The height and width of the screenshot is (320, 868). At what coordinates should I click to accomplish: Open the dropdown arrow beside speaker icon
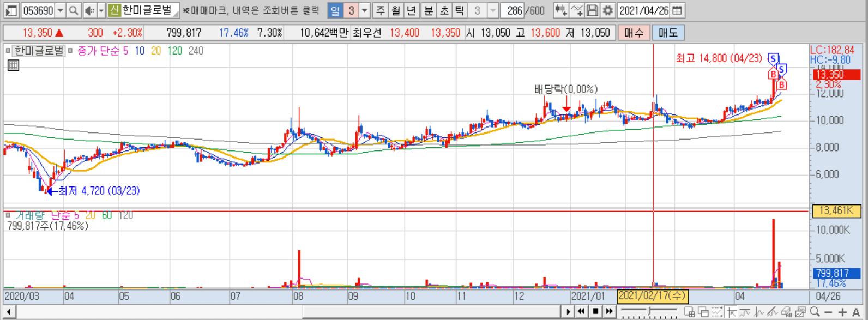[101, 10]
